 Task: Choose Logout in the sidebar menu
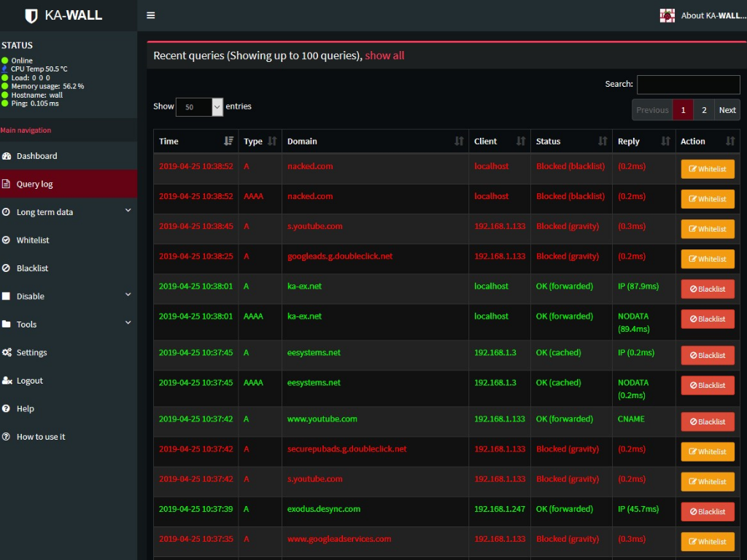tap(69, 381)
